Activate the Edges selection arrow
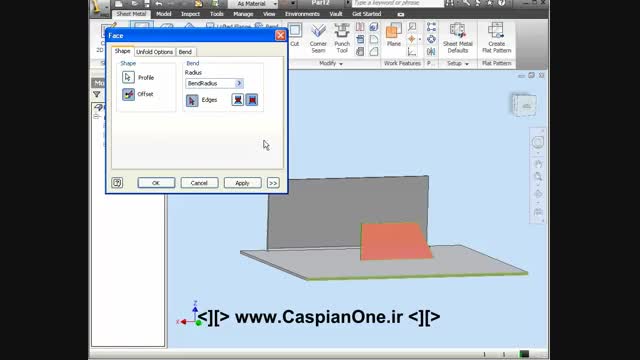 click(192, 100)
